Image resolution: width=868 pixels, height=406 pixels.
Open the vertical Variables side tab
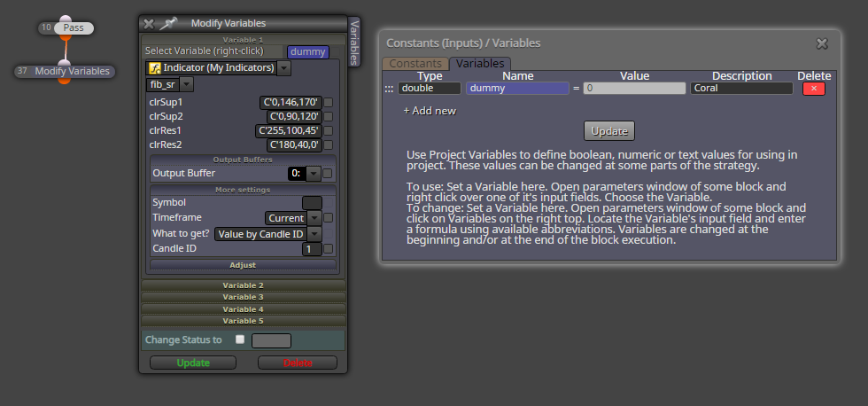[x=354, y=42]
